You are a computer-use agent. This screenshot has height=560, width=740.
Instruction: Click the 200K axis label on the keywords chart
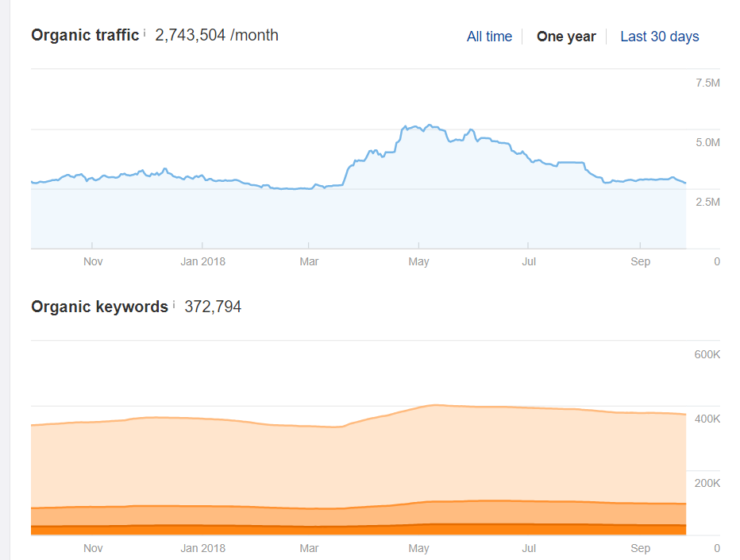coord(707,483)
